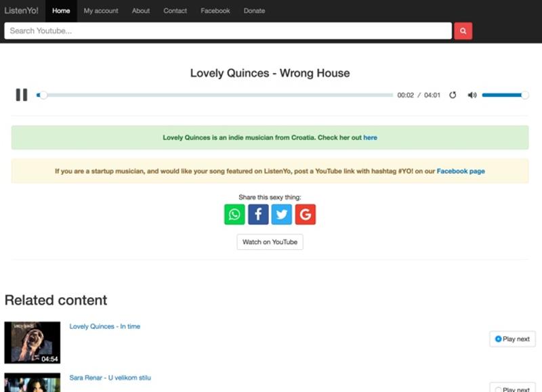Click the red search icon button
The image size is (542, 392).
pyautogui.click(x=463, y=31)
